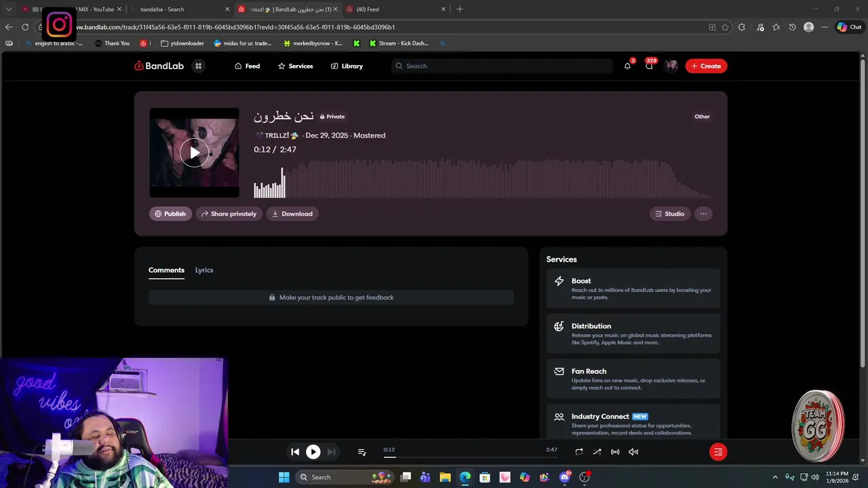Click the TRILLZ! artist name
The image size is (868, 488).
[x=277, y=136]
